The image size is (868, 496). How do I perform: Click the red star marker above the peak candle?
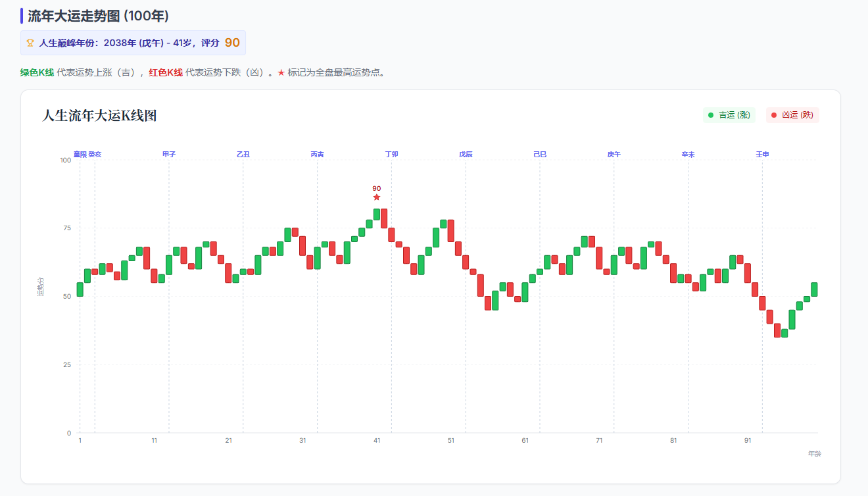pyautogui.click(x=377, y=197)
